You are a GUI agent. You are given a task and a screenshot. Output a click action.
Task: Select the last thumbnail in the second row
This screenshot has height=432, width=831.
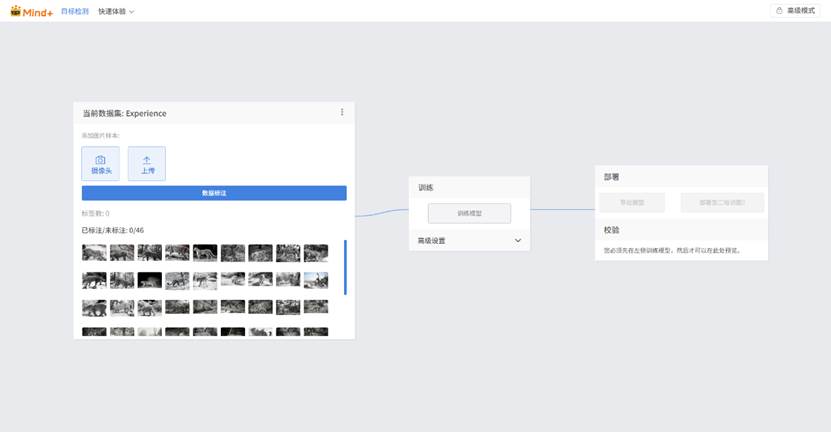[x=316, y=280]
